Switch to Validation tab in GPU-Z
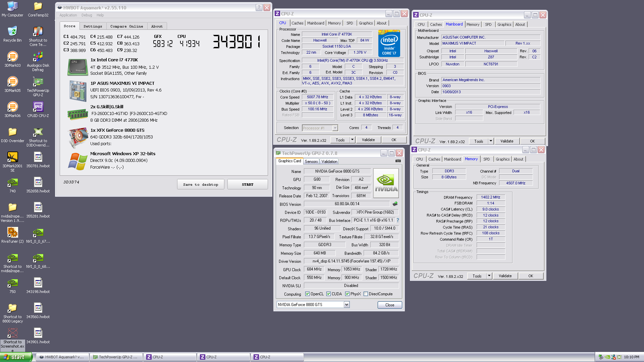The width and height of the screenshot is (644, 362). pyautogui.click(x=329, y=161)
